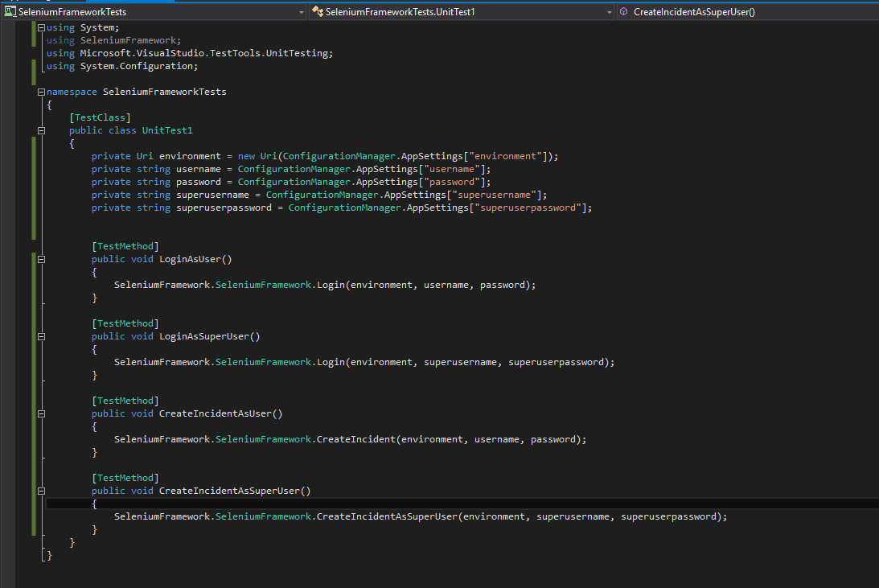Collapse the LoginAsSuperUser method
879x588 pixels.
(x=41, y=337)
